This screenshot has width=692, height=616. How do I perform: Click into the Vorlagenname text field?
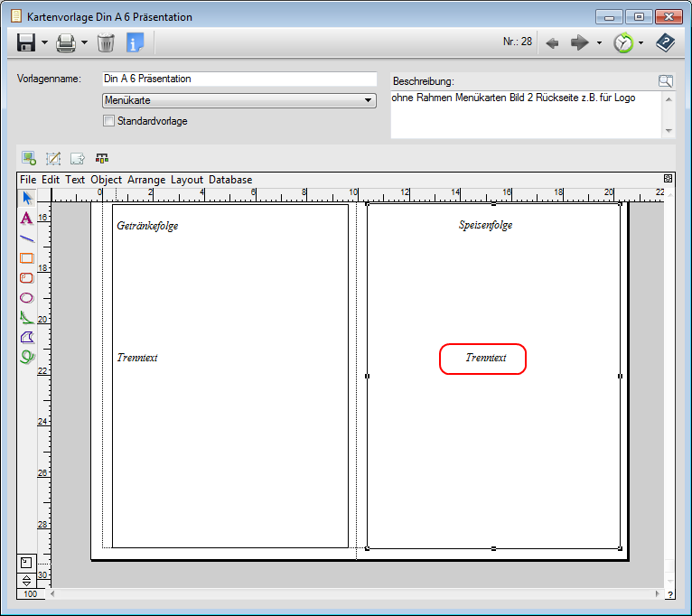coord(239,79)
